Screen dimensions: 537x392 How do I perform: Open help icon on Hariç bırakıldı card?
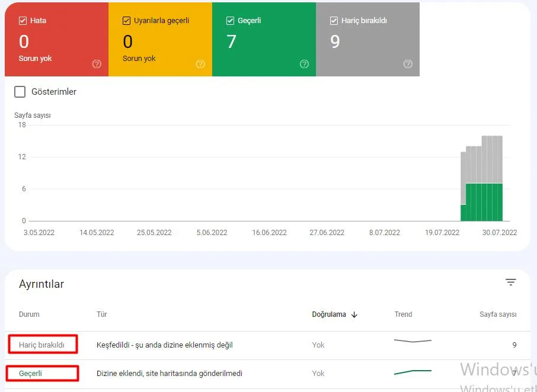(x=408, y=64)
